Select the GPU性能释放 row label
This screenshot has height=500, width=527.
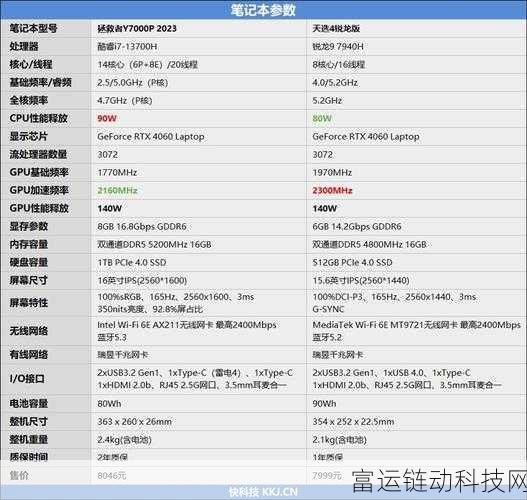click(39, 208)
